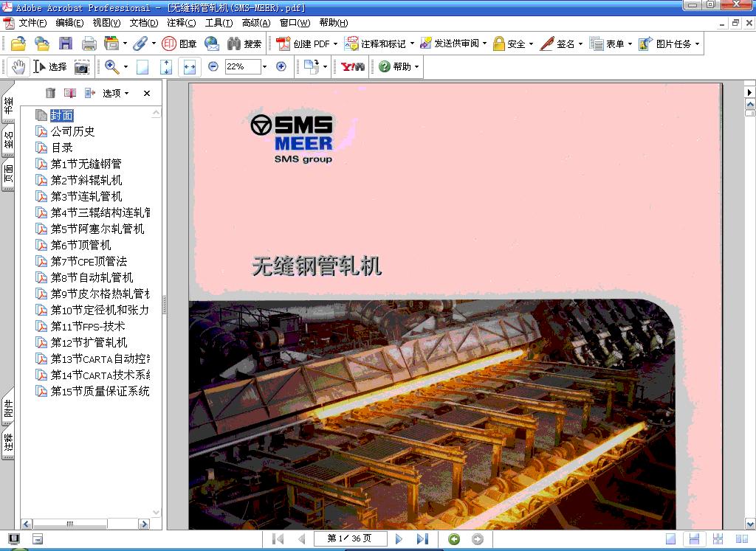Switch to facing pages layout

742,539
